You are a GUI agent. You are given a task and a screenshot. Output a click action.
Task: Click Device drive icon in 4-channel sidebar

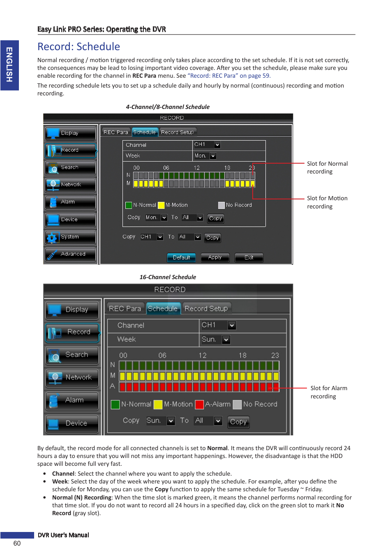click(53, 220)
